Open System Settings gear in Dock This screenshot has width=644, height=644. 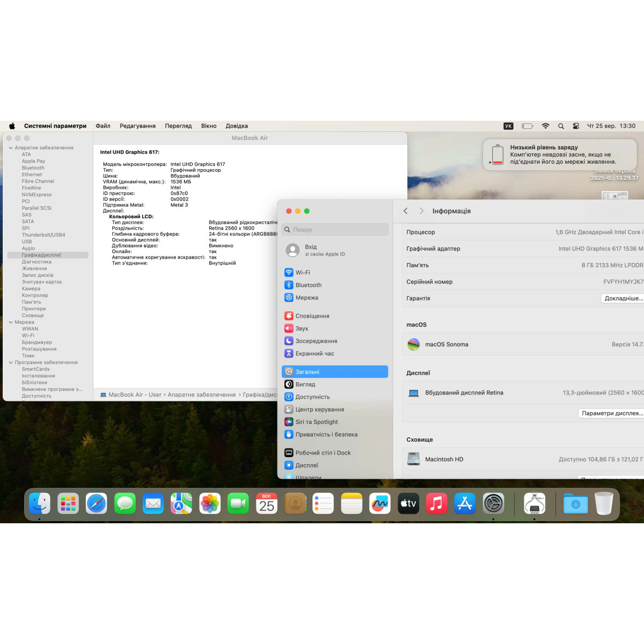pos(493,503)
